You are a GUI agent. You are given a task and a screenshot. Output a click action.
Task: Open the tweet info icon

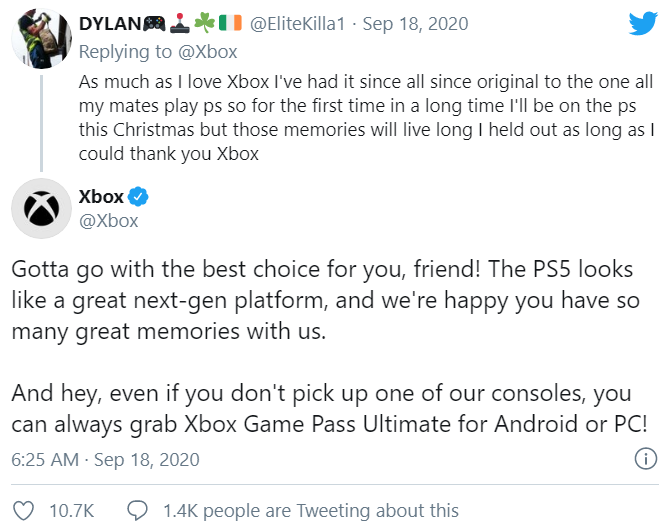(645, 459)
